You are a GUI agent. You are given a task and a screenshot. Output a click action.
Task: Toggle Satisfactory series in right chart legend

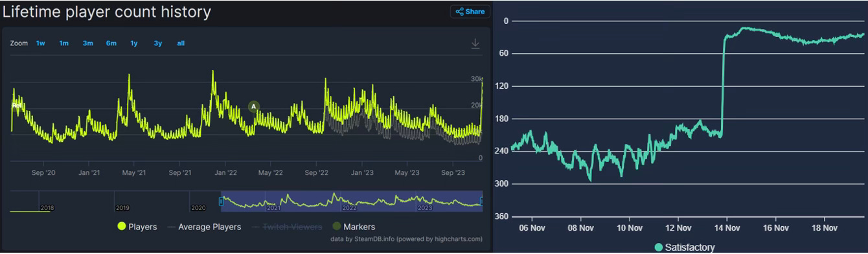pos(685,248)
